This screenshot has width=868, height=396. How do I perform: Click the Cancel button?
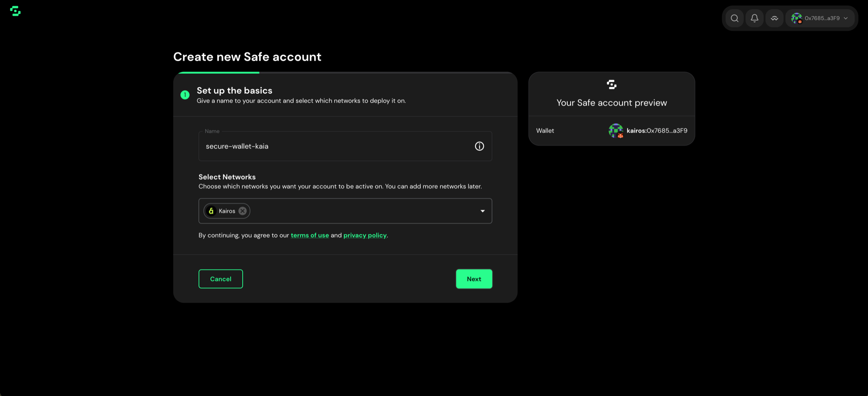click(221, 279)
